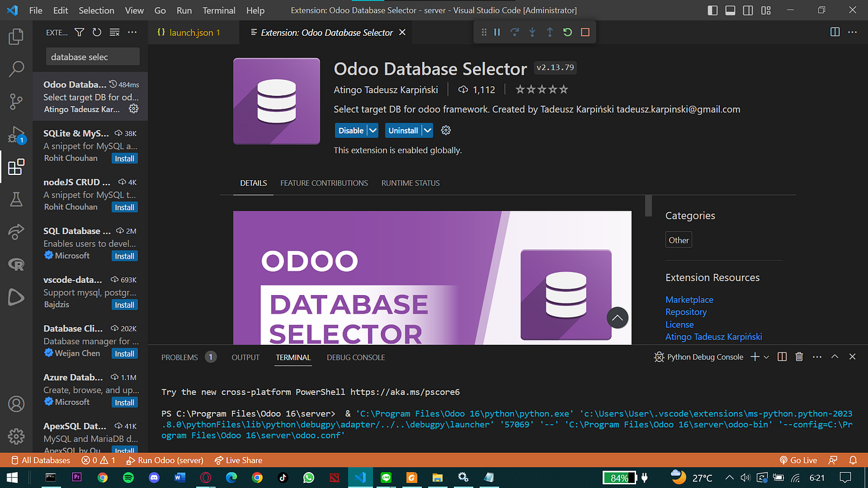Image resolution: width=868 pixels, height=488 pixels.
Task: Open the Disable button dropdown arrow
Action: click(371, 130)
